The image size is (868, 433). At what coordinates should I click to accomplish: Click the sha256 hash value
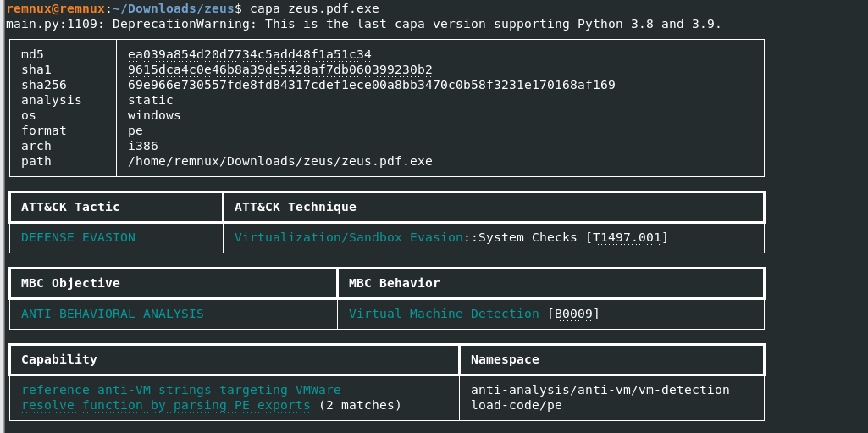pyautogui.click(x=371, y=85)
